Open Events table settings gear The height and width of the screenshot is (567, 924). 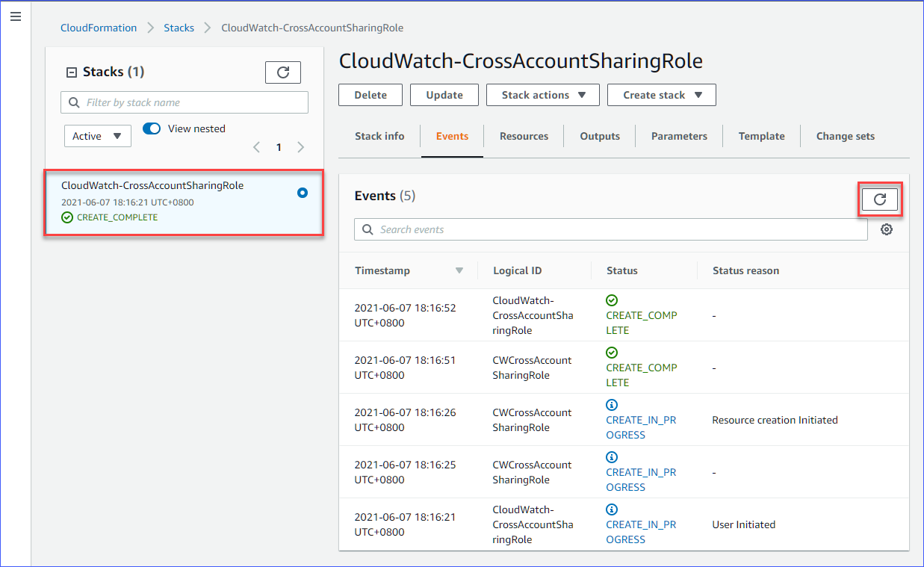tap(887, 229)
